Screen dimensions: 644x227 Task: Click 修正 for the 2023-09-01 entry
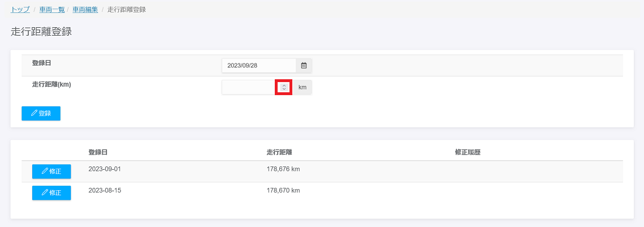click(x=51, y=172)
